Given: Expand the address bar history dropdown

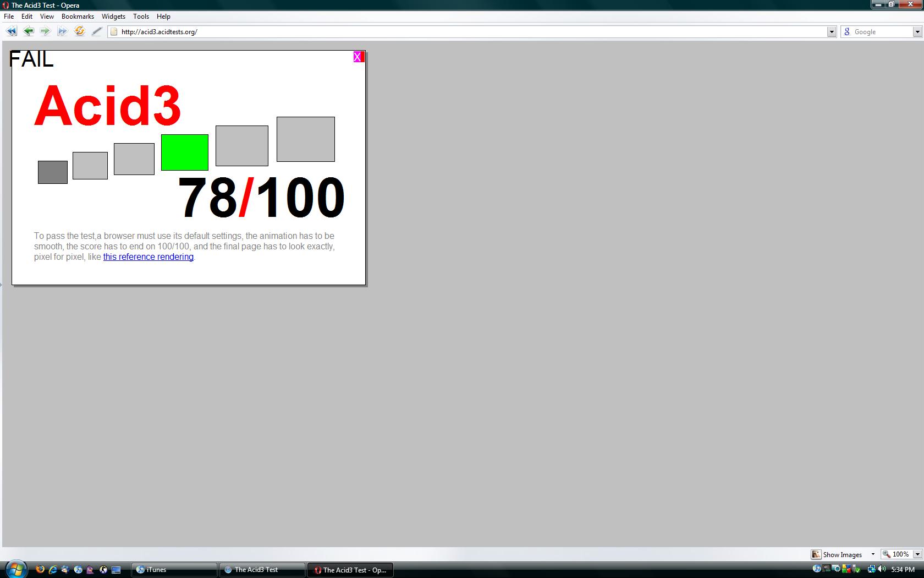Looking at the screenshot, I should (832, 32).
